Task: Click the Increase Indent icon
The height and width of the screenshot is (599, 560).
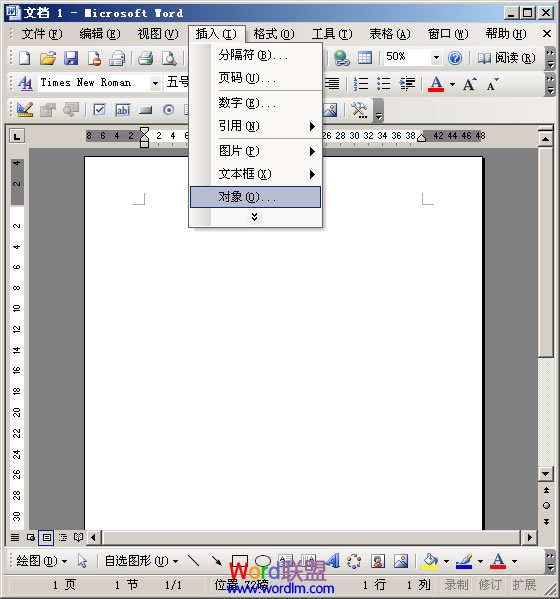Action: (x=407, y=83)
